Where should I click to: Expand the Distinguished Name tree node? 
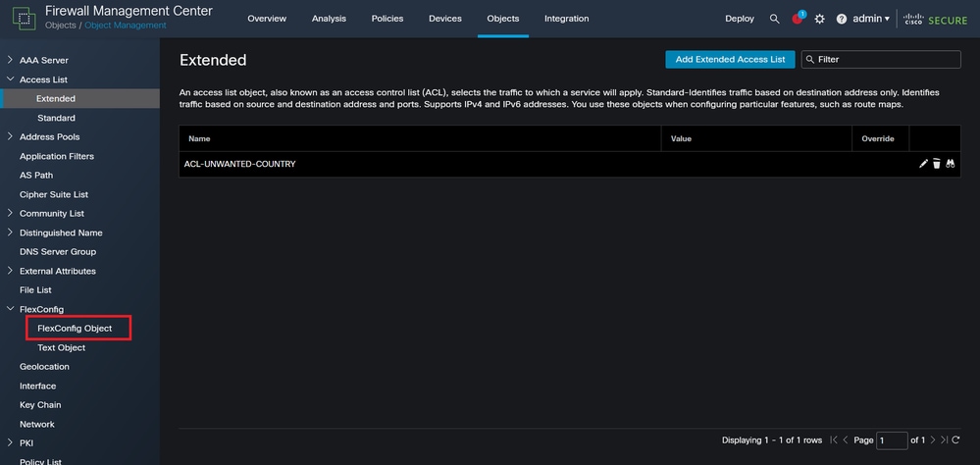(10, 232)
